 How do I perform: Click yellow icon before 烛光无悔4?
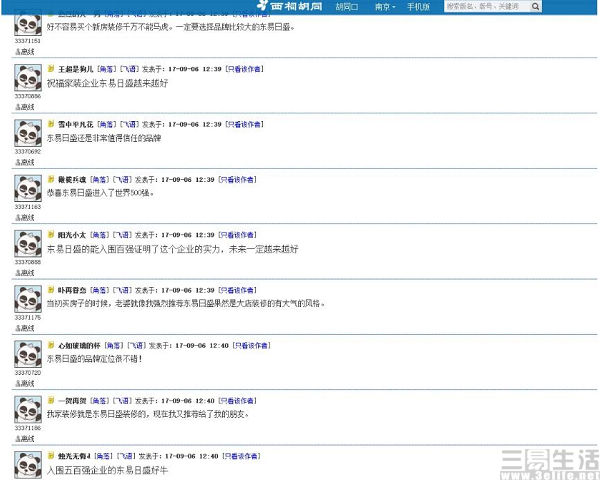(51, 456)
